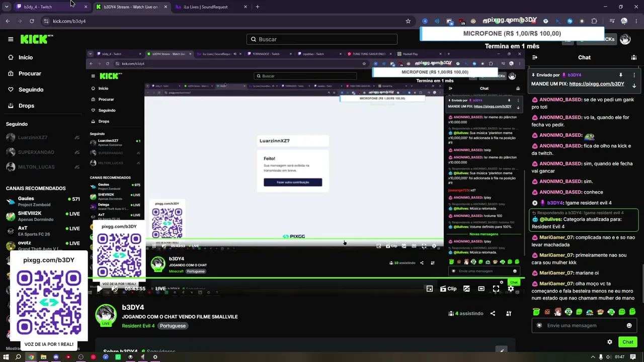Open recommended channel SHEVIII2K
The width and height of the screenshot is (644, 362).
43,216
